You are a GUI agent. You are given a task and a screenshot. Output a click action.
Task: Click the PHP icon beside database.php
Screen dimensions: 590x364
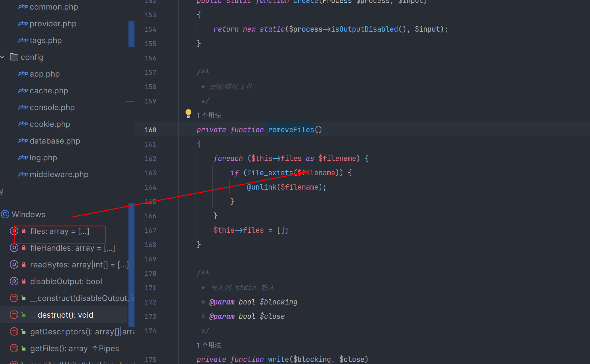coord(23,141)
